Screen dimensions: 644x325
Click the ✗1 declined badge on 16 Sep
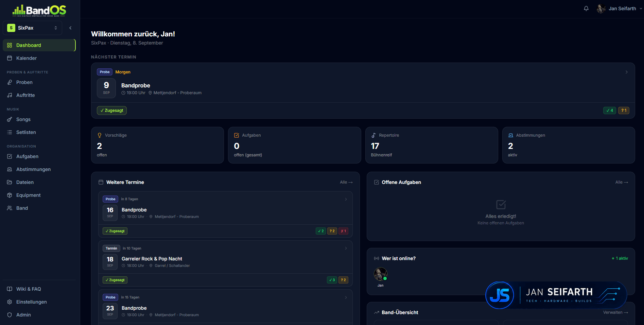343,231
